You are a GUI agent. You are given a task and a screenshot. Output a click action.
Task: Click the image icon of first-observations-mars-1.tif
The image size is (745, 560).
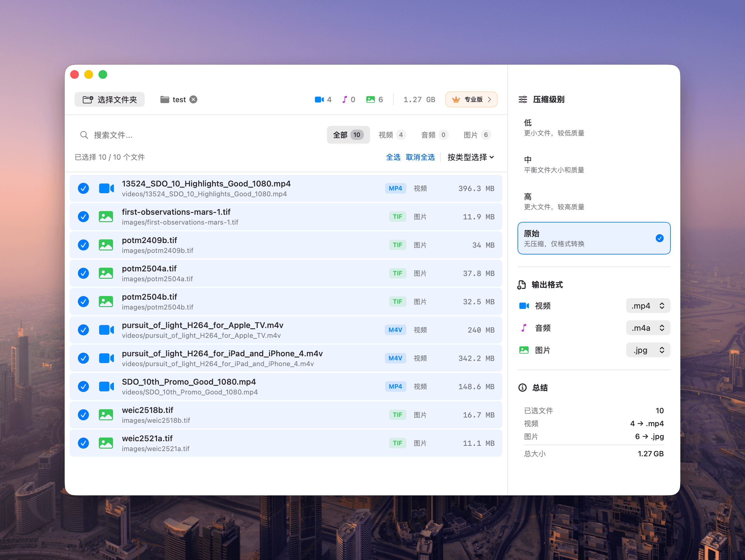click(x=106, y=217)
